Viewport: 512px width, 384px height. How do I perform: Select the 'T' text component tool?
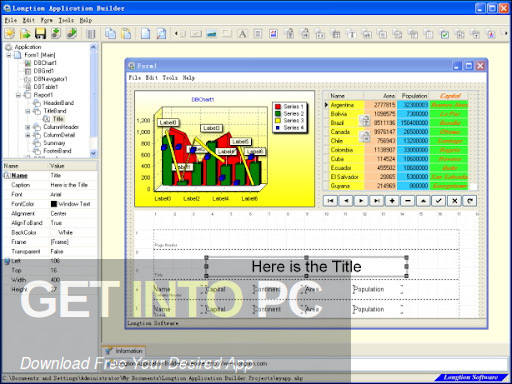(x=351, y=34)
